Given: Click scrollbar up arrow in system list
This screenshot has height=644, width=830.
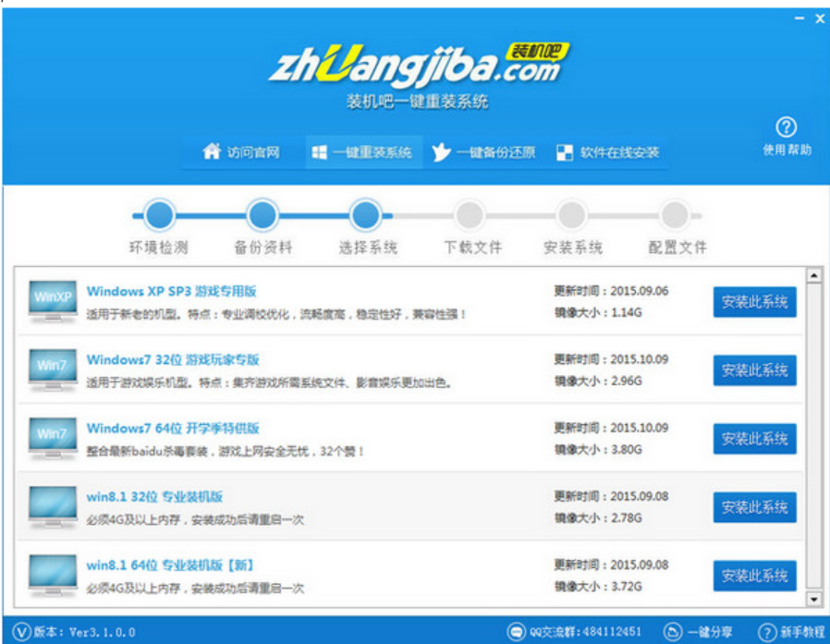Looking at the screenshot, I should [x=813, y=275].
